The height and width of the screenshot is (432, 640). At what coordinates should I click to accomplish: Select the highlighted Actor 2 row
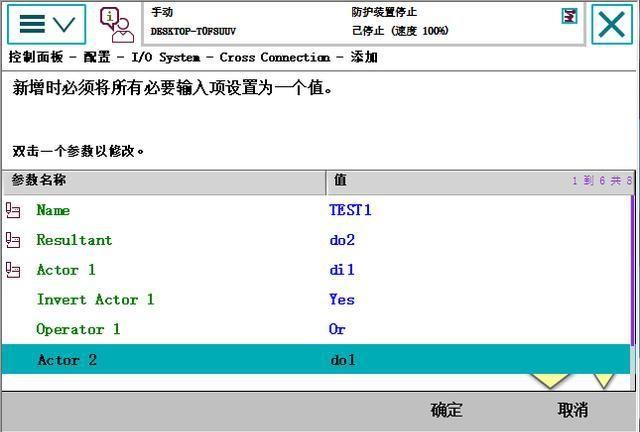coord(316,359)
